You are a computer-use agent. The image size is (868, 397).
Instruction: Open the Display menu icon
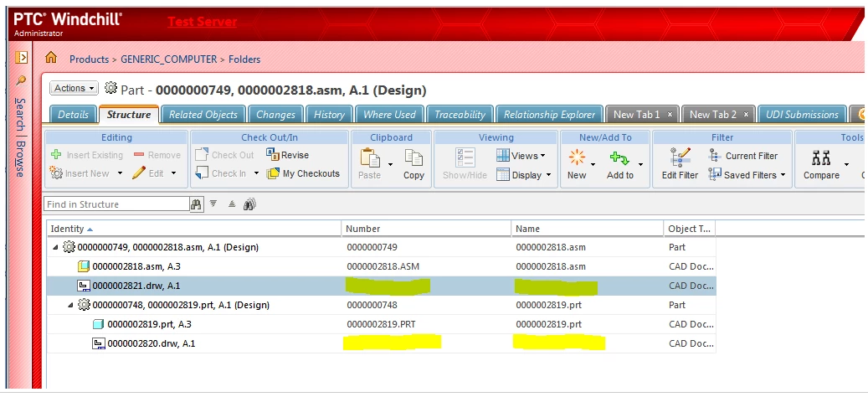point(503,174)
